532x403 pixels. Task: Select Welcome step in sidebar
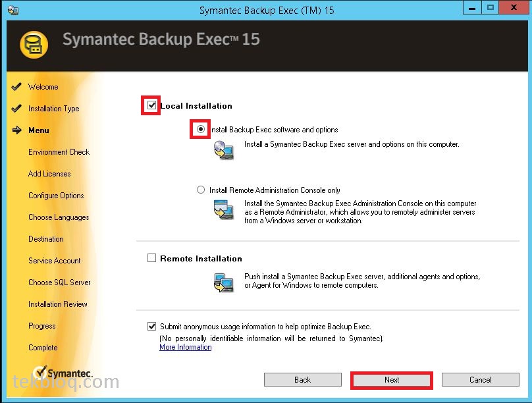pos(43,87)
